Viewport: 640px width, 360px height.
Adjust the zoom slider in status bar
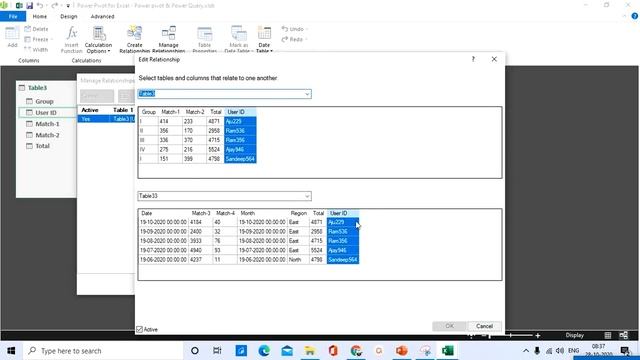(x=510, y=336)
